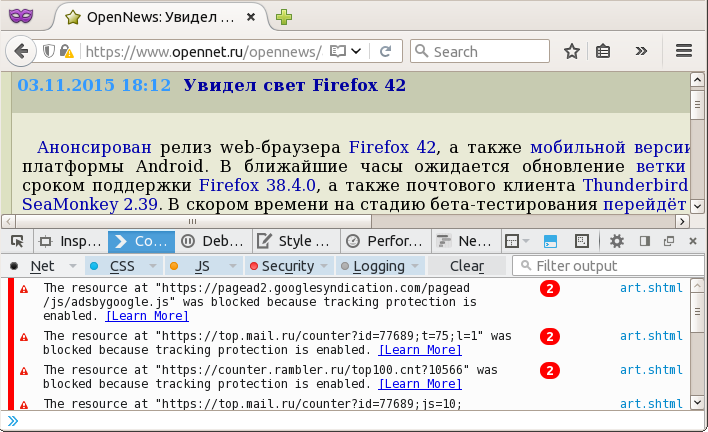This screenshot has width=708, height=432.
Task: Expand the toolbar overflow chevron
Action: (x=641, y=51)
